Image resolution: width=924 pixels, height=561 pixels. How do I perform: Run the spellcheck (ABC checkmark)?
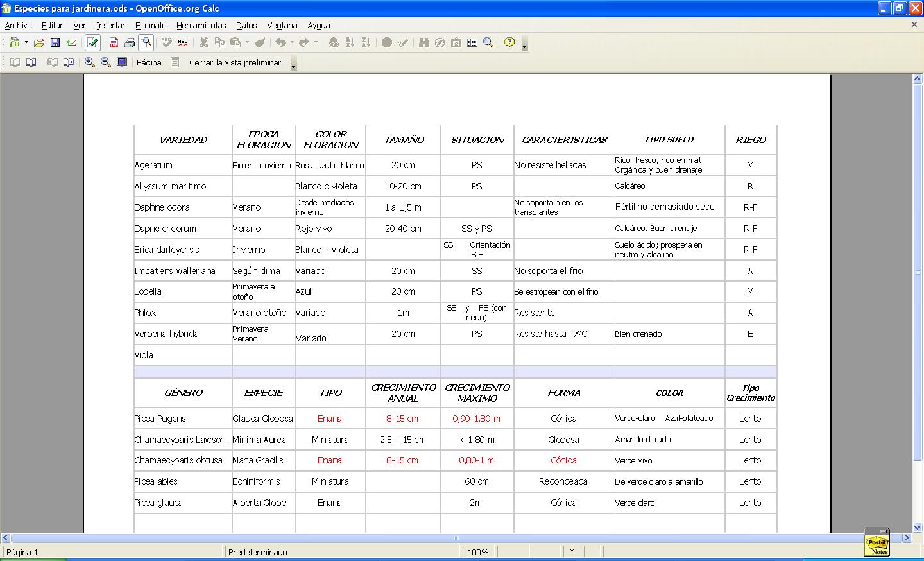coord(167,43)
